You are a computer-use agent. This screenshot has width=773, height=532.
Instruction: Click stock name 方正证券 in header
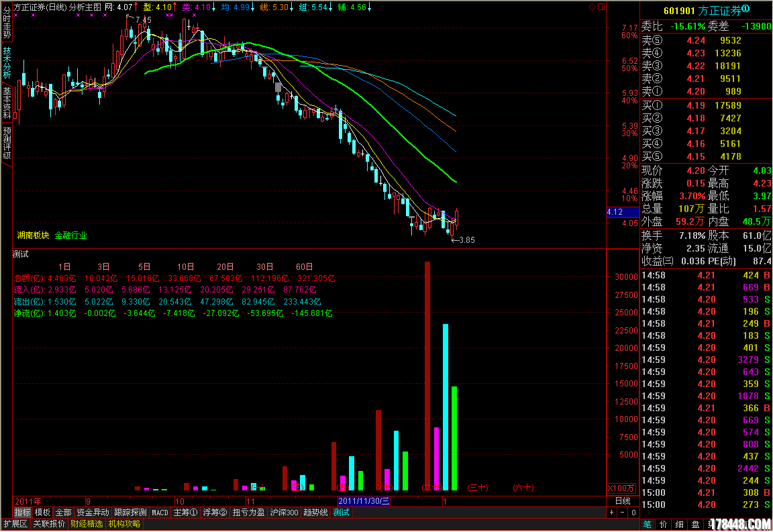(x=720, y=11)
